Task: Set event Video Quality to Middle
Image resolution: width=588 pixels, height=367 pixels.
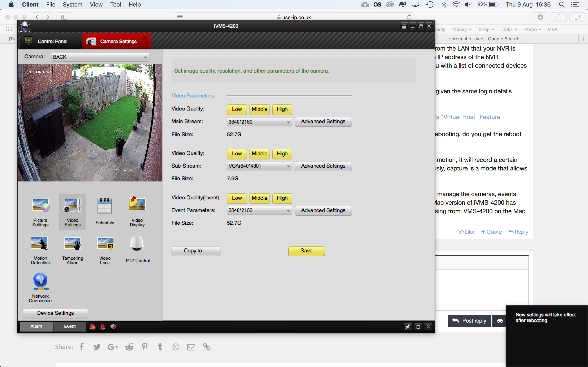Action: (259, 198)
